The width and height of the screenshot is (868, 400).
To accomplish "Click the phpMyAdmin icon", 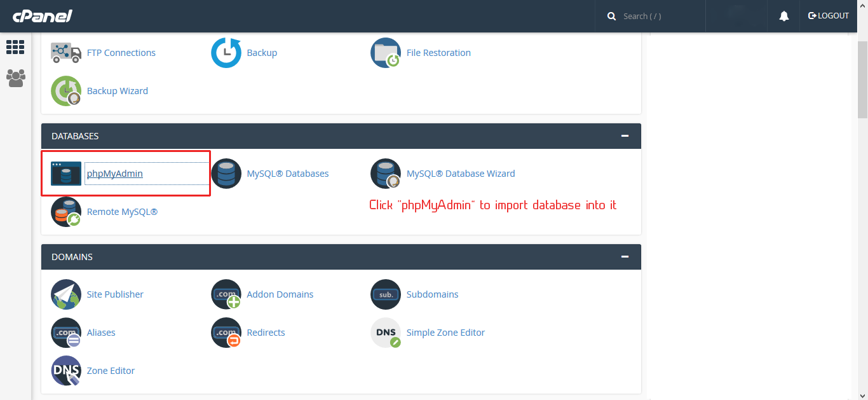I will (66, 174).
